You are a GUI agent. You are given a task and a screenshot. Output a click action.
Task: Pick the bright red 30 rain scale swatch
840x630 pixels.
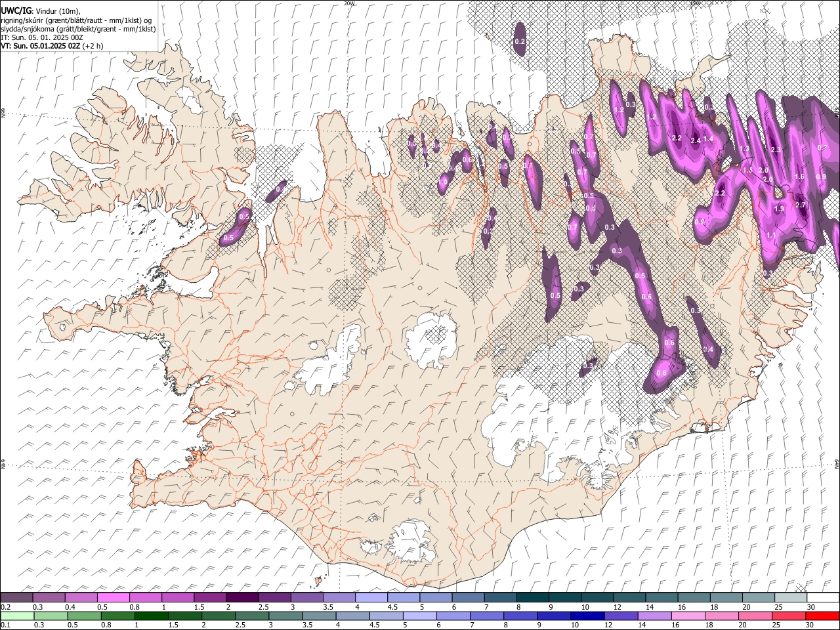(x=822, y=616)
